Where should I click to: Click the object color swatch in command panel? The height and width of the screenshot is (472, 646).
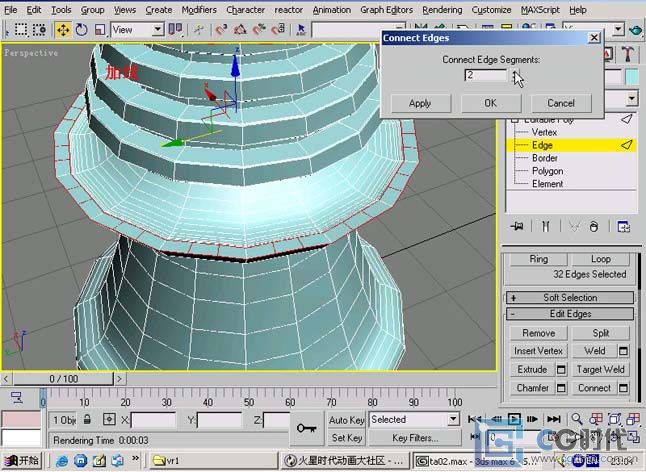(632, 77)
